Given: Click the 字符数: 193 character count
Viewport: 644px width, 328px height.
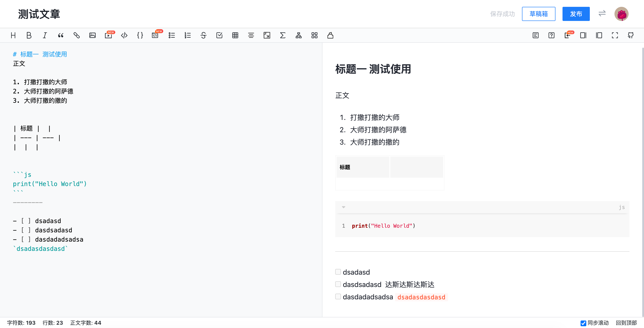Looking at the screenshot, I should [21, 323].
